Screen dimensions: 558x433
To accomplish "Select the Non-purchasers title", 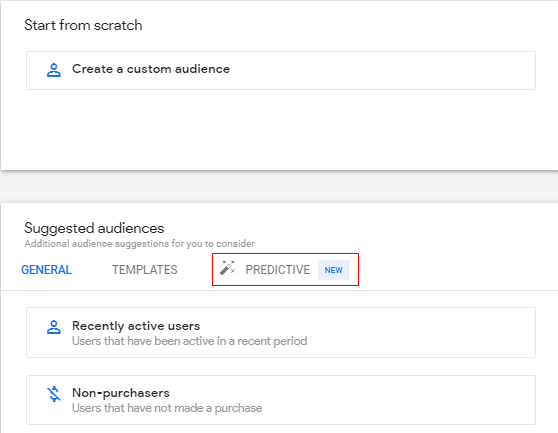I will [x=121, y=392].
